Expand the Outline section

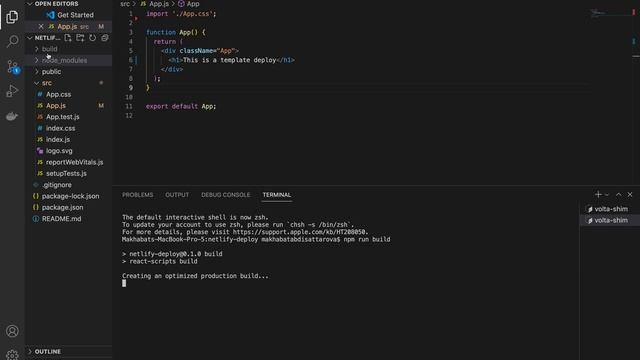pos(68,351)
